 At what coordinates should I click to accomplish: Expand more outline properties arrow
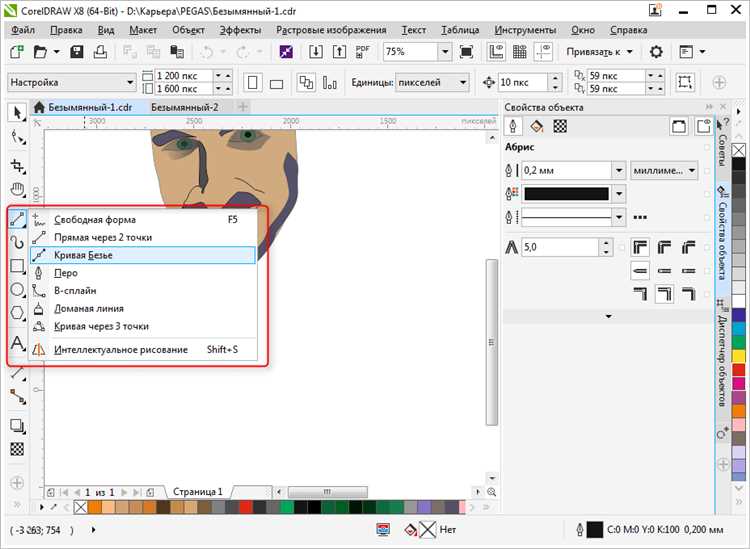(x=608, y=316)
